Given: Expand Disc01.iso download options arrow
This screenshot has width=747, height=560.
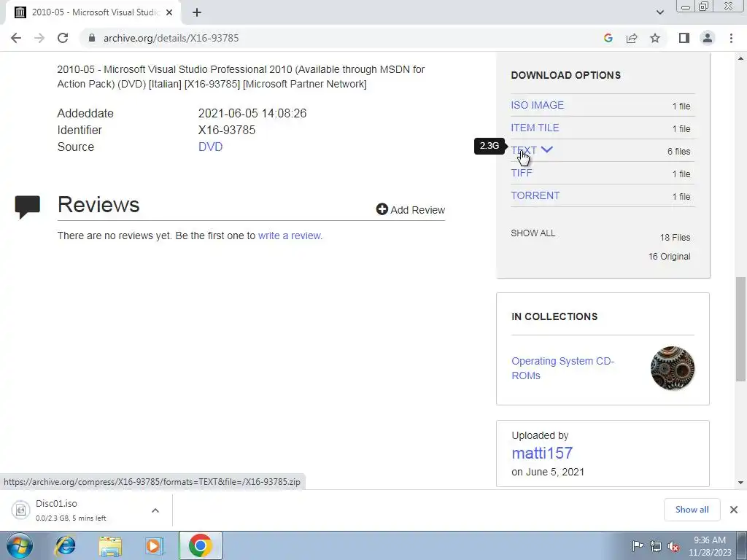Looking at the screenshot, I should 155,510.
